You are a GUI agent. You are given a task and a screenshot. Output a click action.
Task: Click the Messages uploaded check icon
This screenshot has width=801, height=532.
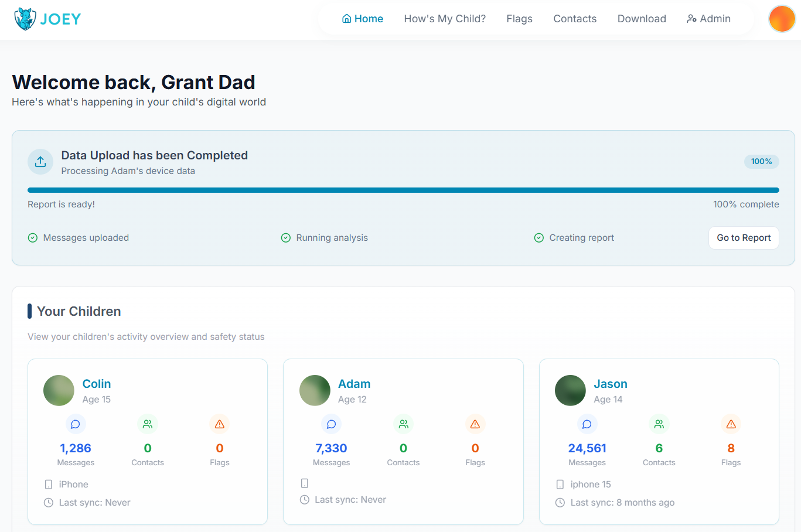[33, 238]
